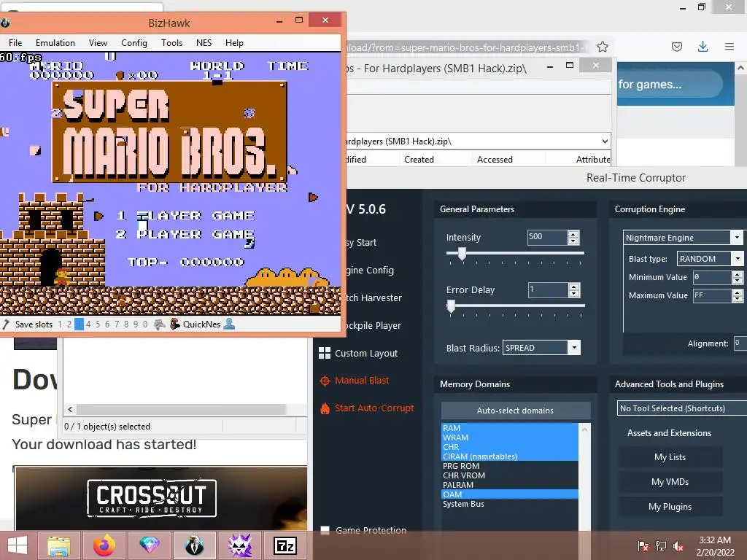Click the muted volume tray icon
Screen dimensions: 747x560
click(x=678, y=546)
